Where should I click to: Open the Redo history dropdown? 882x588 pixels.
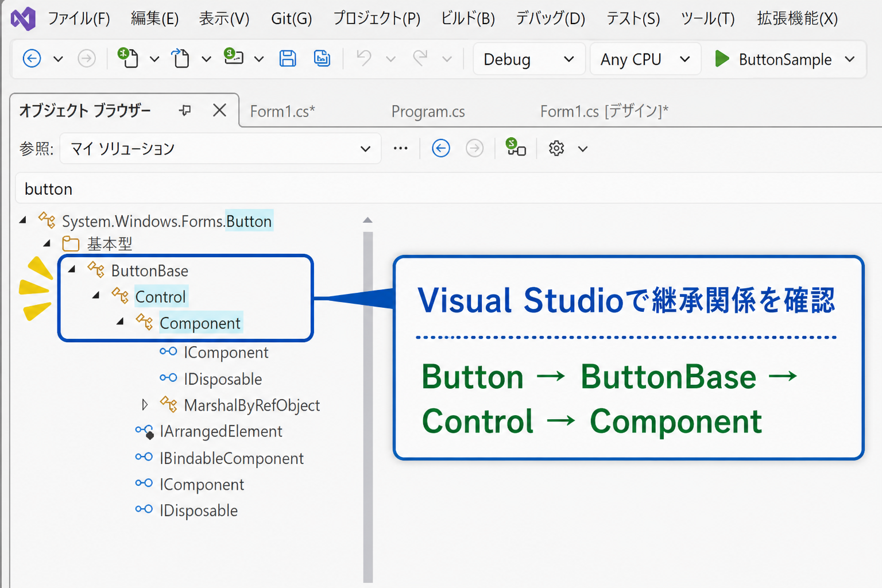click(x=447, y=59)
